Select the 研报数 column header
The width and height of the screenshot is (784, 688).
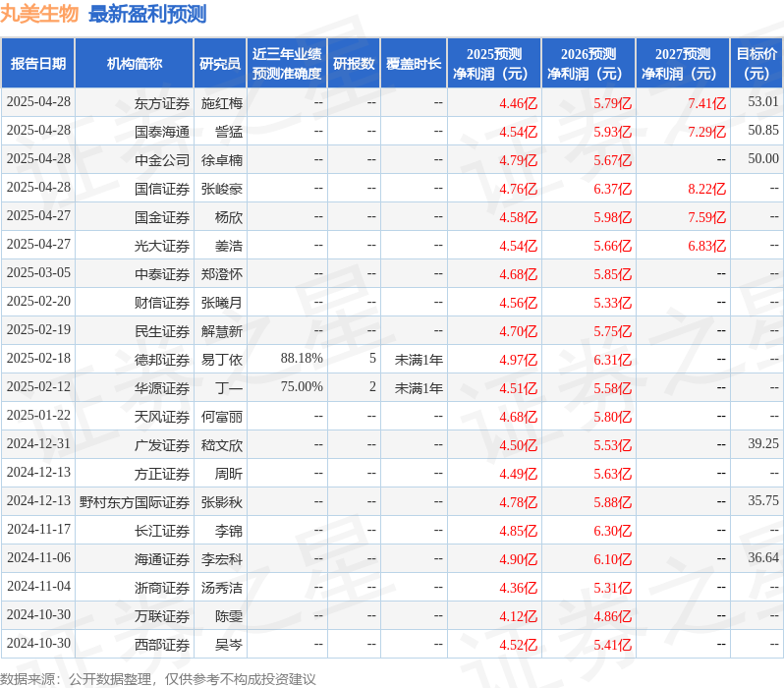click(x=354, y=64)
